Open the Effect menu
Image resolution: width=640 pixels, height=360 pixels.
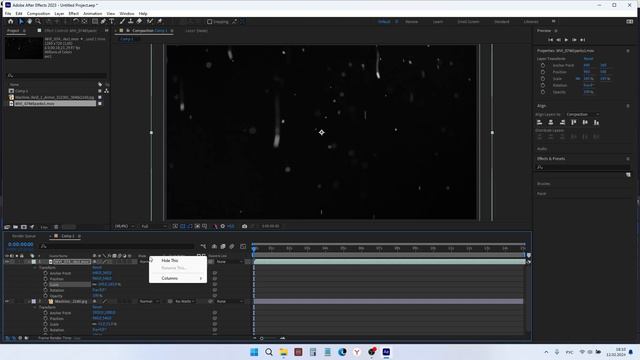tap(73, 13)
